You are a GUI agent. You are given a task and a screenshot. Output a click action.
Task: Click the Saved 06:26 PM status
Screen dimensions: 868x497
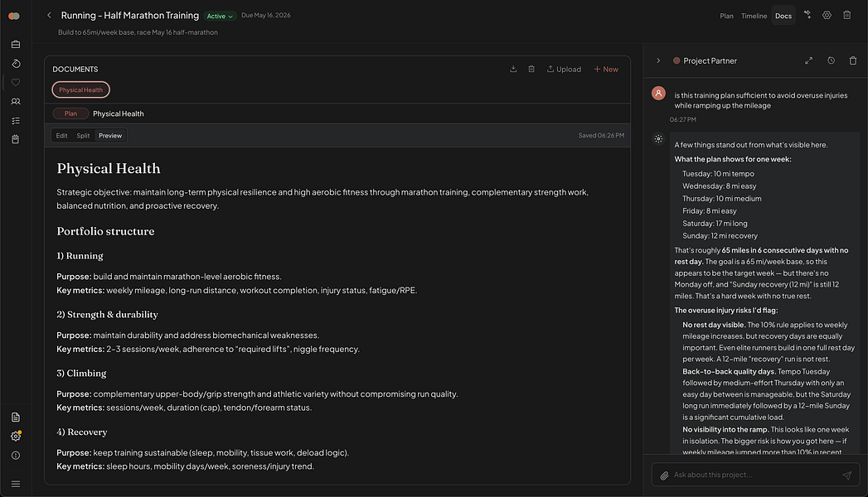[x=601, y=136]
